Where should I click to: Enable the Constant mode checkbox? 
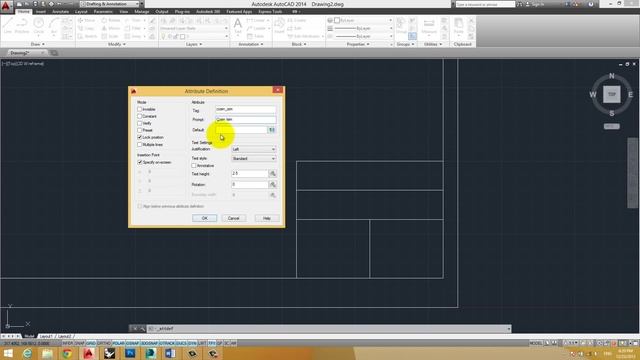point(140,116)
